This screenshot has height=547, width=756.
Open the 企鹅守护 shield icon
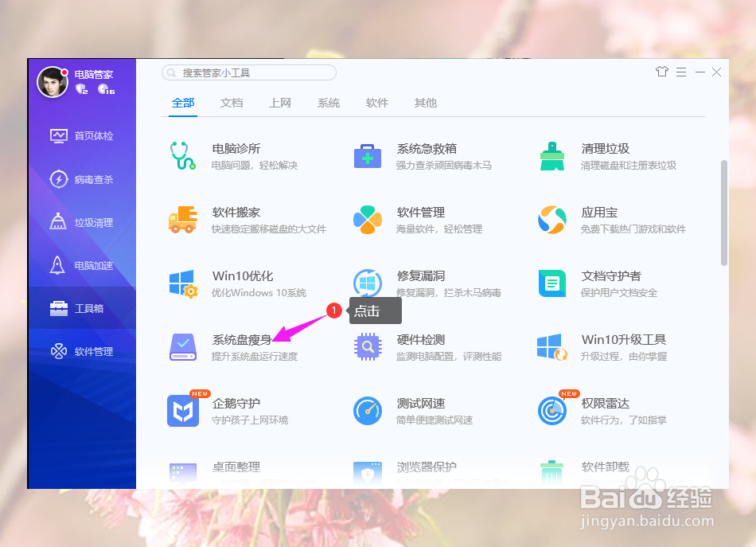coord(183,411)
